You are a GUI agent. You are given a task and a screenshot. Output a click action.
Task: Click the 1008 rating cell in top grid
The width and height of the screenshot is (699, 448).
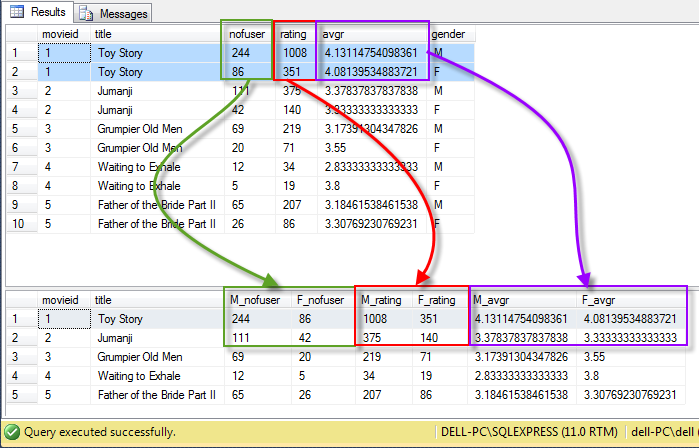click(294, 54)
